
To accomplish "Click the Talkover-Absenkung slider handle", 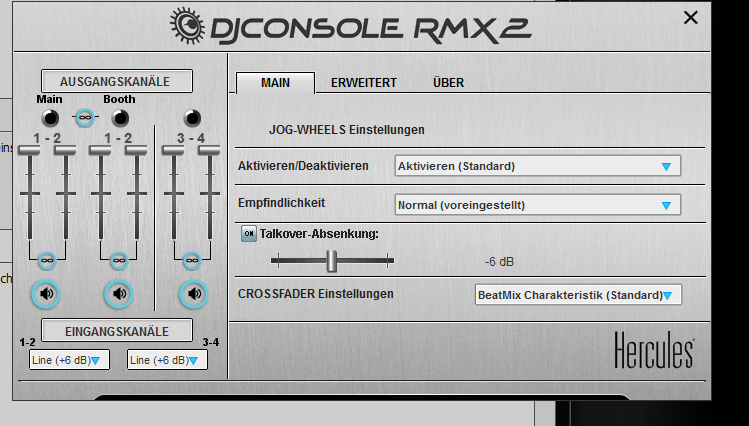I will point(330,261).
